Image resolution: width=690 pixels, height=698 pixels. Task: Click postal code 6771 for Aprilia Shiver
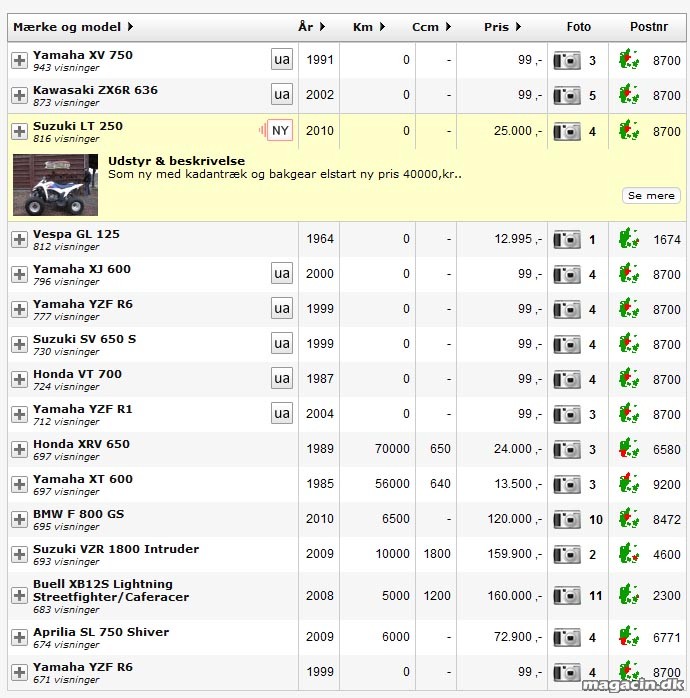[x=667, y=638]
